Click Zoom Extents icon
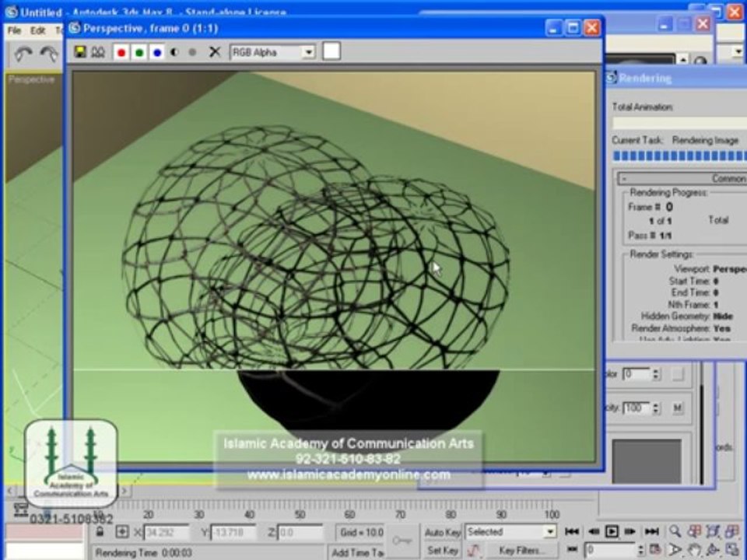 [713, 531]
